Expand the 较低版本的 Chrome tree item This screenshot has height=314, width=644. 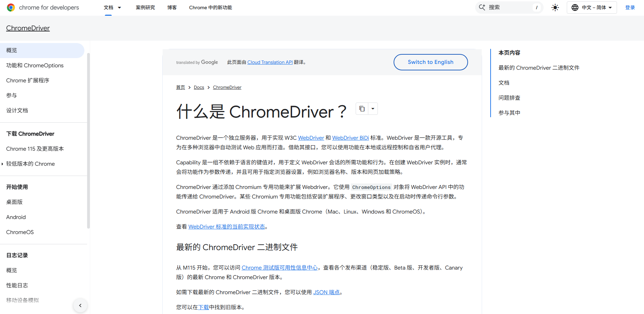tap(3, 164)
